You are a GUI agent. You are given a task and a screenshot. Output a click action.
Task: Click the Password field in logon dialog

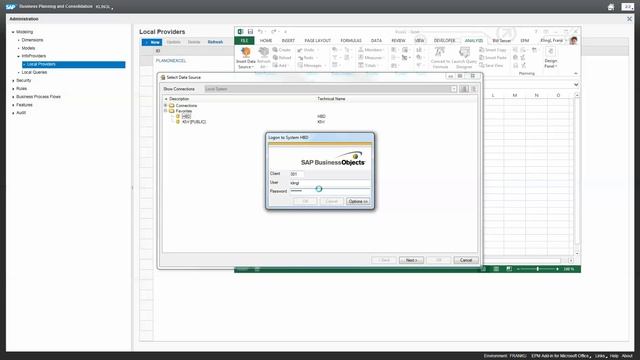(330, 191)
